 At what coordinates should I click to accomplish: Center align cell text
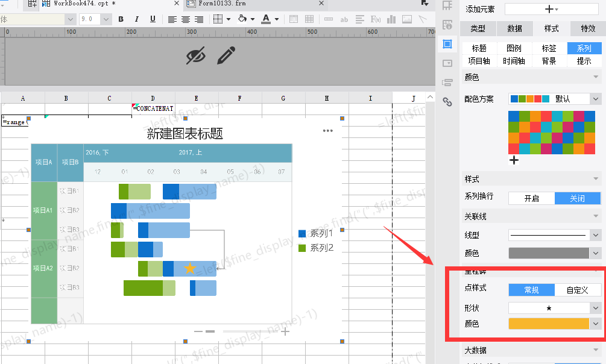[x=186, y=19]
